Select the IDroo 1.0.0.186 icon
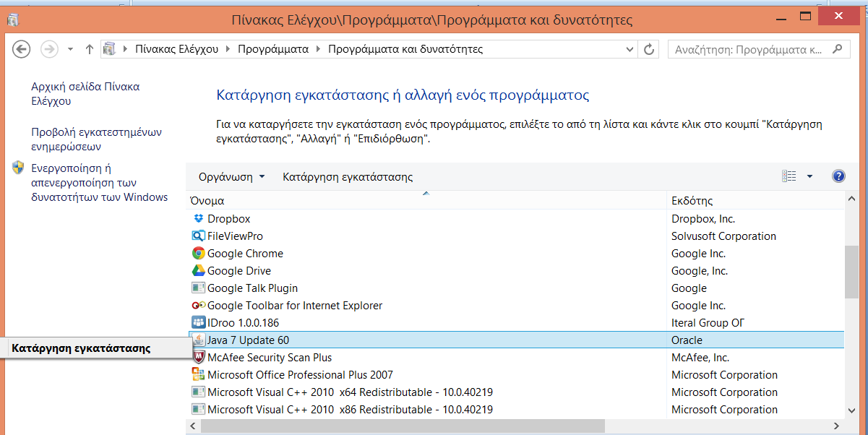 pyautogui.click(x=198, y=322)
